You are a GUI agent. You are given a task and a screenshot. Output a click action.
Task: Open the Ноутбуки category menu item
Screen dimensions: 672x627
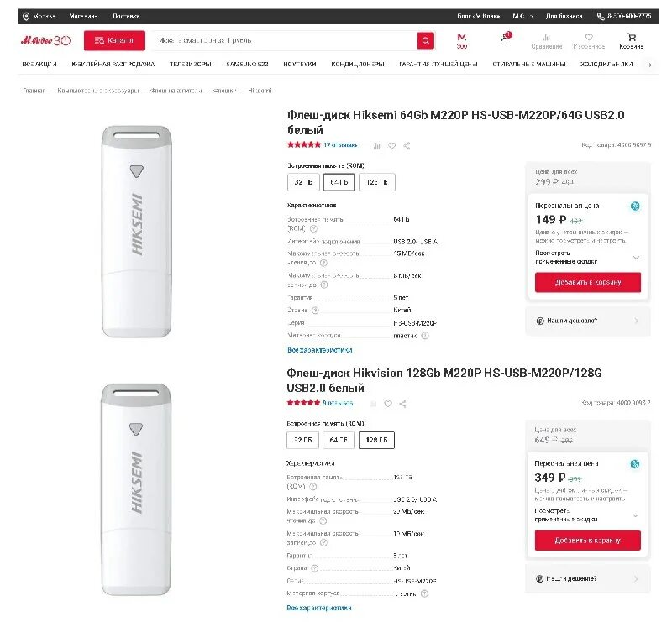tap(300, 65)
